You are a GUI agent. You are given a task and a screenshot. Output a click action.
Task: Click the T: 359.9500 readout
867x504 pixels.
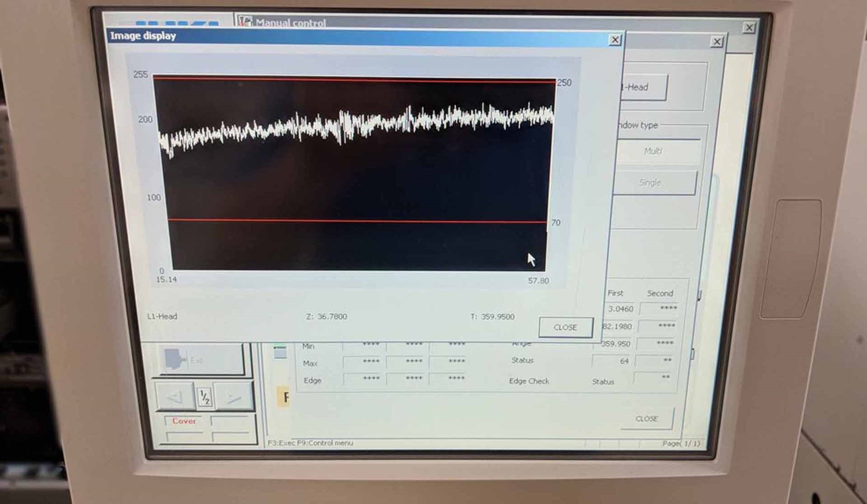click(492, 317)
